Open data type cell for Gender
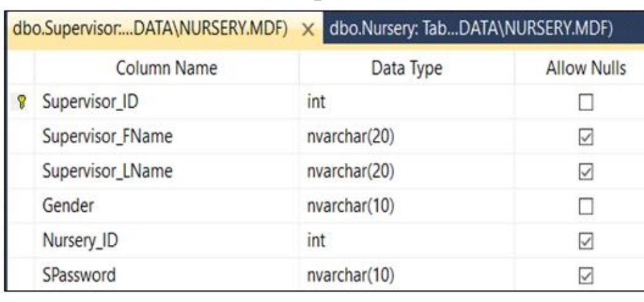Viewport: 644px width, 302px height. [x=406, y=206]
